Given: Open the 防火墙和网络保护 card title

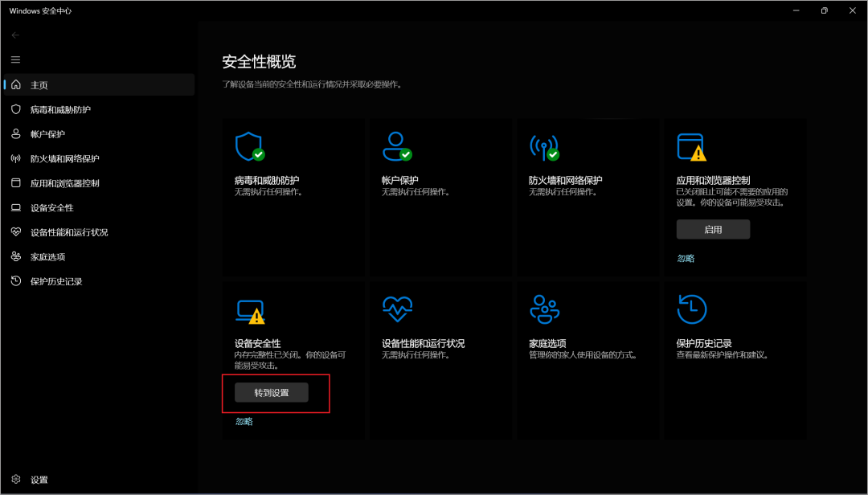Looking at the screenshot, I should click(565, 181).
